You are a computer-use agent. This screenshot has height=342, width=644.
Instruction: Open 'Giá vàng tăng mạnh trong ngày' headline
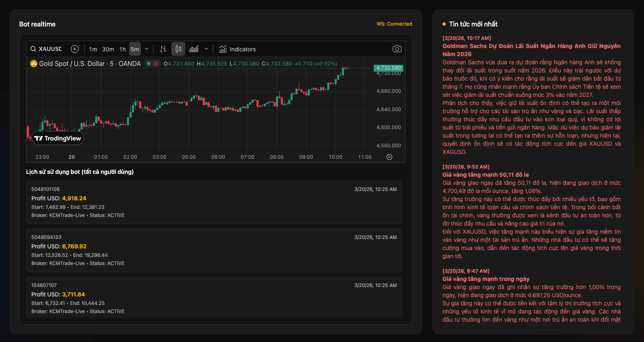(x=486, y=279)
